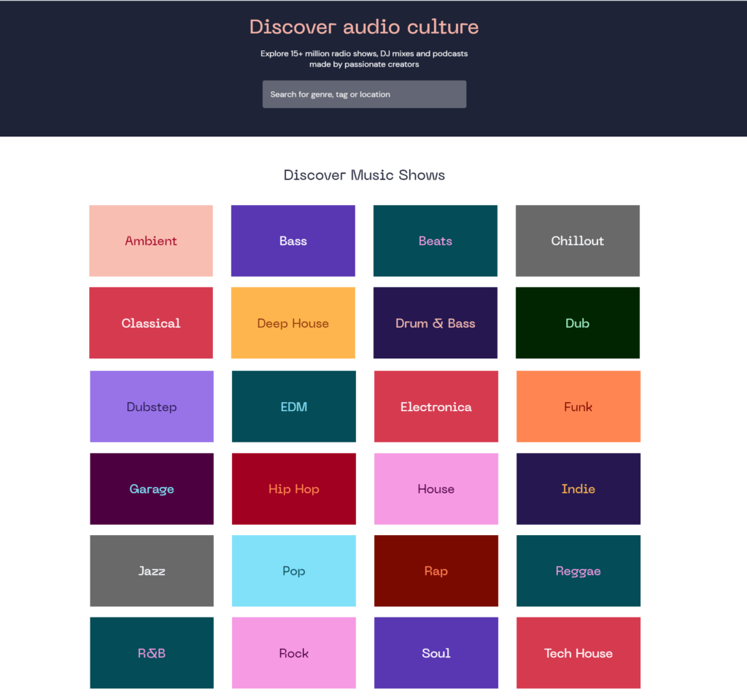Open the Drum & Bass genre tile

[x=436, y=323]
